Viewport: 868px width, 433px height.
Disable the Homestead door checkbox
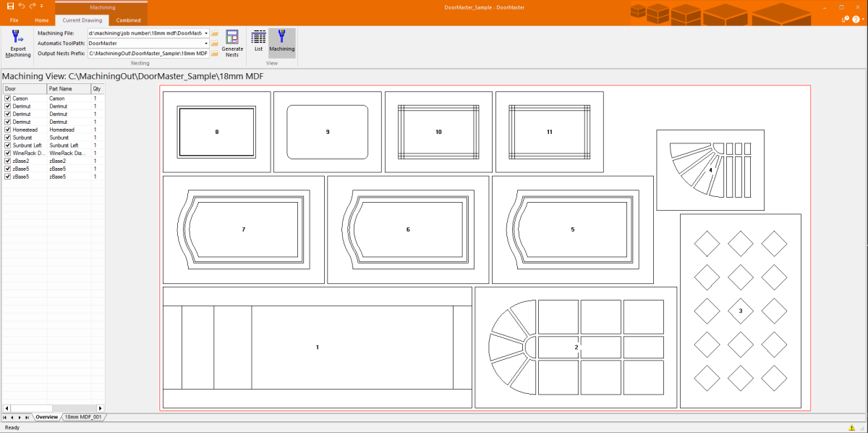coord(7,129)
